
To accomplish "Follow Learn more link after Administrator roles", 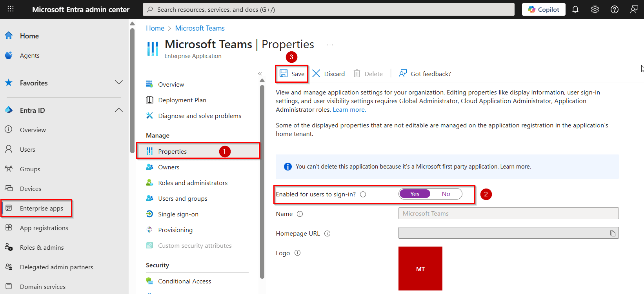I will point(349,110).
